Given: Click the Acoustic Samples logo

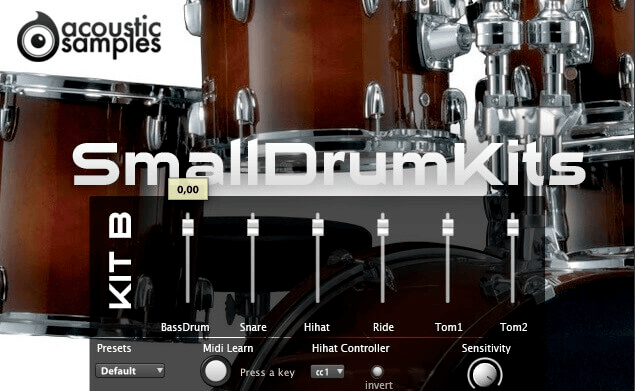Looking at the screenshot, I should coord(89,37).
